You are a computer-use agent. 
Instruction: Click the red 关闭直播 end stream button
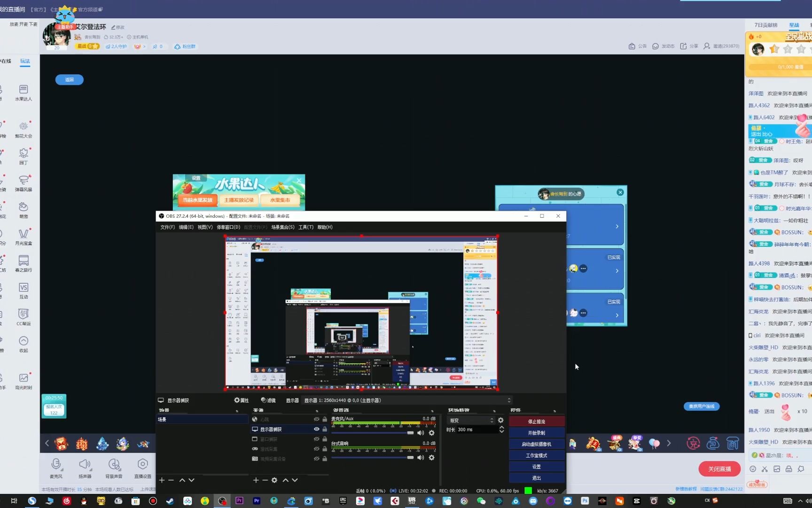tap(719, 469)
